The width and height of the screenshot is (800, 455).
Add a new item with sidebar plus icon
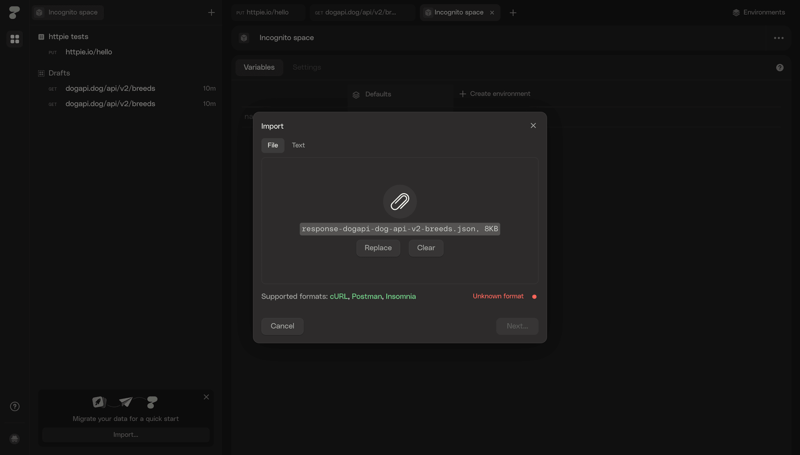click(211, 12)
